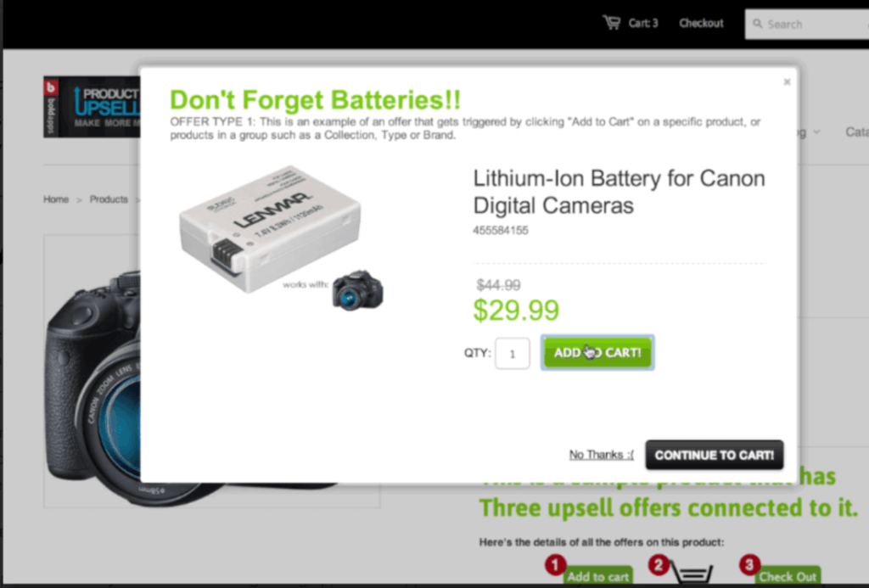Click the Lenmar battery product image
Screen dimensions: 869x588
[270, 227]
